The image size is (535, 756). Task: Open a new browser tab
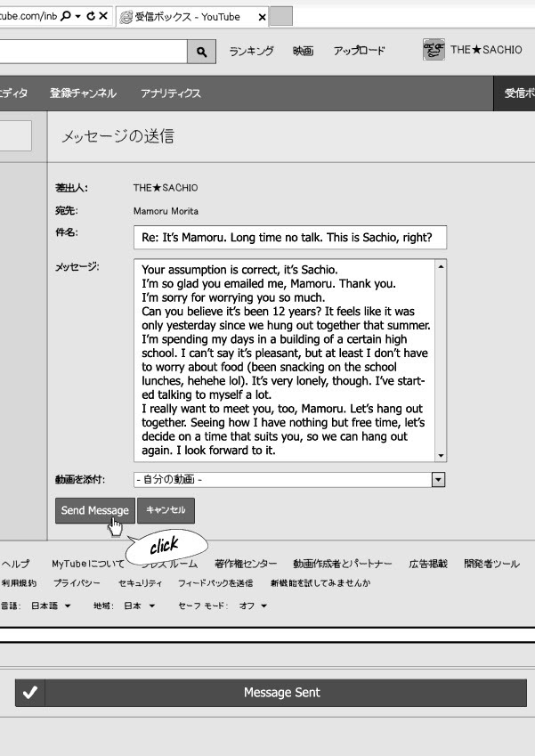click(281, 16)
